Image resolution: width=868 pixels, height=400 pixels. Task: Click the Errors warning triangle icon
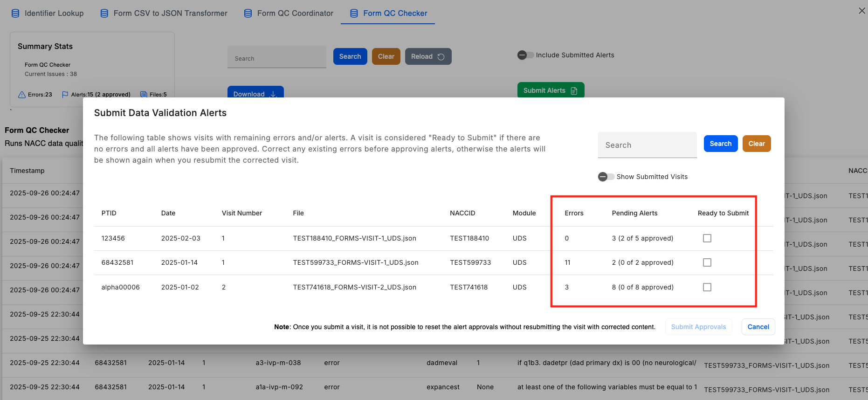22,95
